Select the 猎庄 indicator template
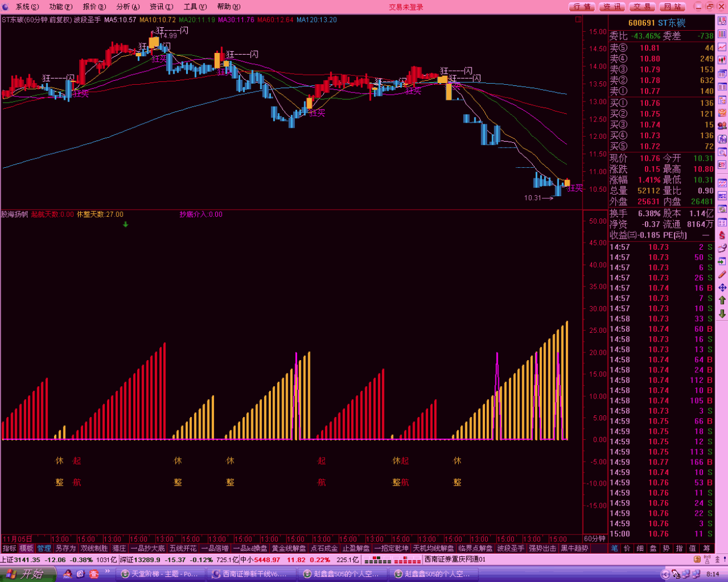728x582 pixels. [119, 549]
